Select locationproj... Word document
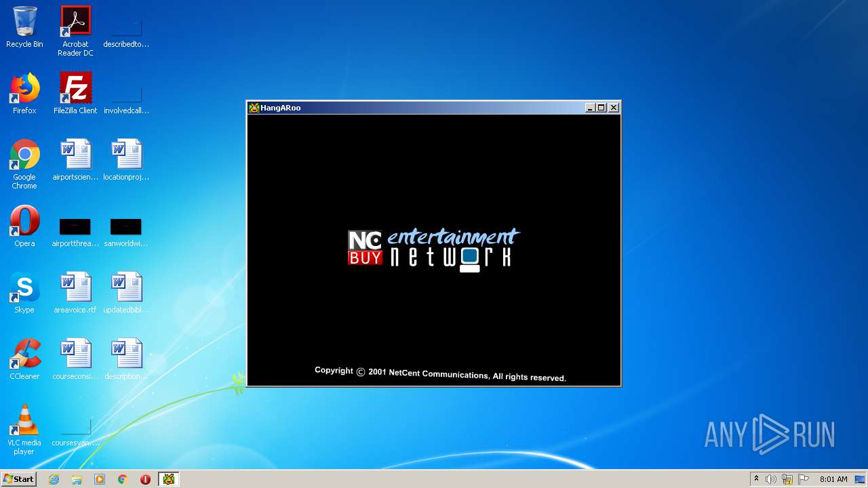This screenshot has height=488, width=868. tap(126, 161)
